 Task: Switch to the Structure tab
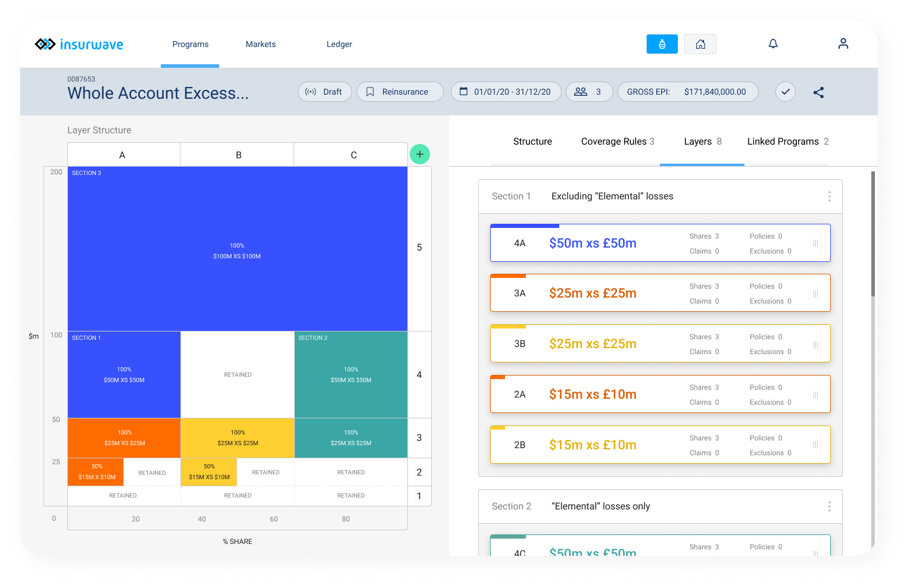[532, 142]
